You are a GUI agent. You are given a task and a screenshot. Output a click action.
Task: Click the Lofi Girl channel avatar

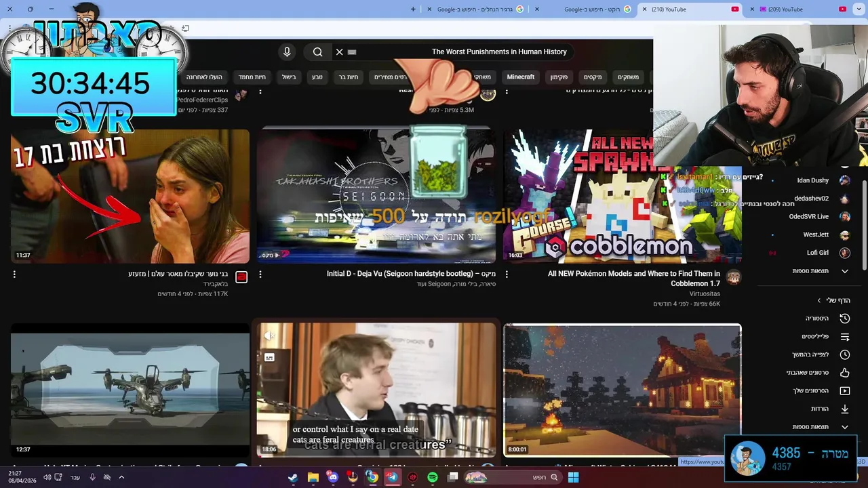tap(845, 253)
